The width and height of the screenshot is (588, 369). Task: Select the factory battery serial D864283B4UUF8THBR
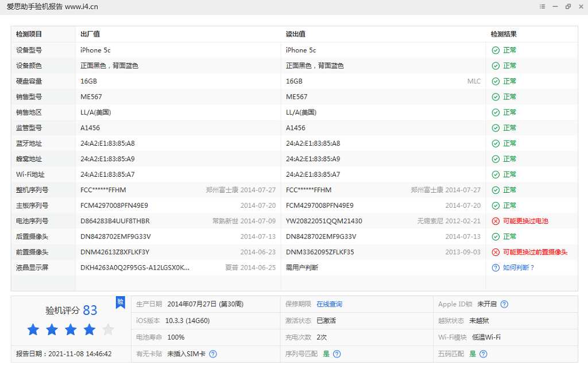click(x=115, y=221)
